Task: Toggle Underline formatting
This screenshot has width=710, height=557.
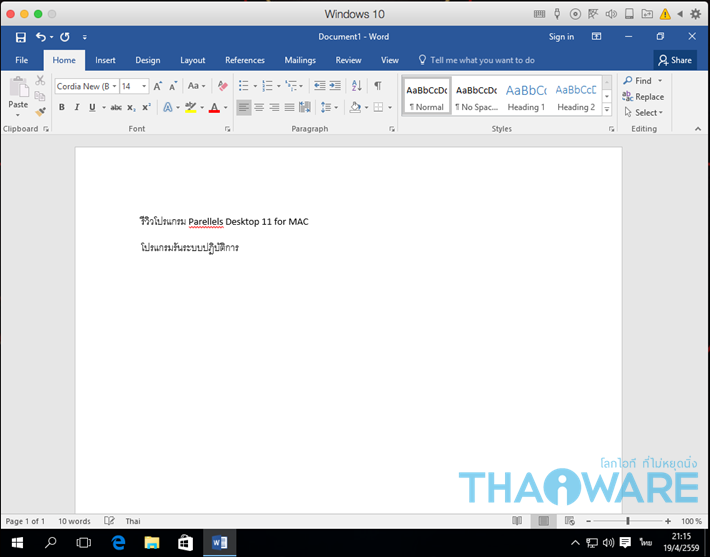Action: point(92,107)
